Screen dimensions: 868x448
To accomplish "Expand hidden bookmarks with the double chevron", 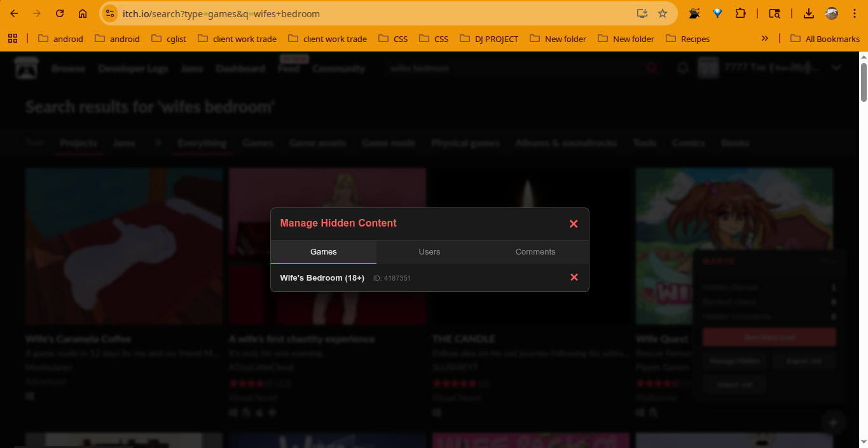I will tap(765, 39).
